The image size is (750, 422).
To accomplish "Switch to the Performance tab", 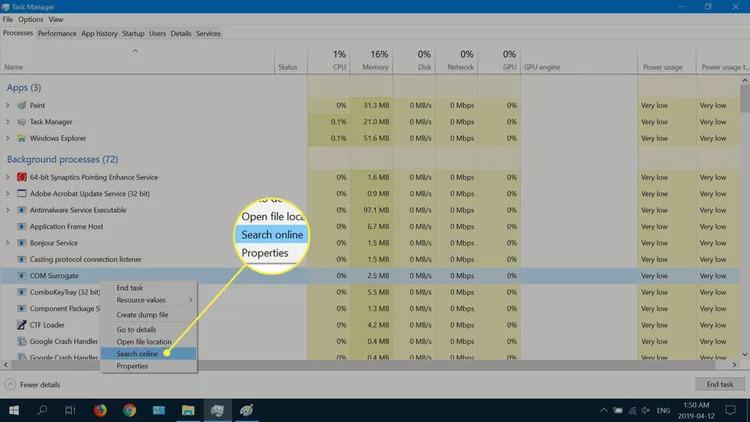I will coord(57,33).
